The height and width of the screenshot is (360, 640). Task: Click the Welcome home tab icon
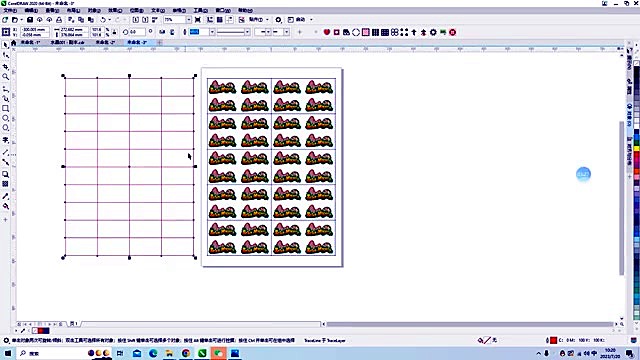pyautogui.click(x=13, y=42)
